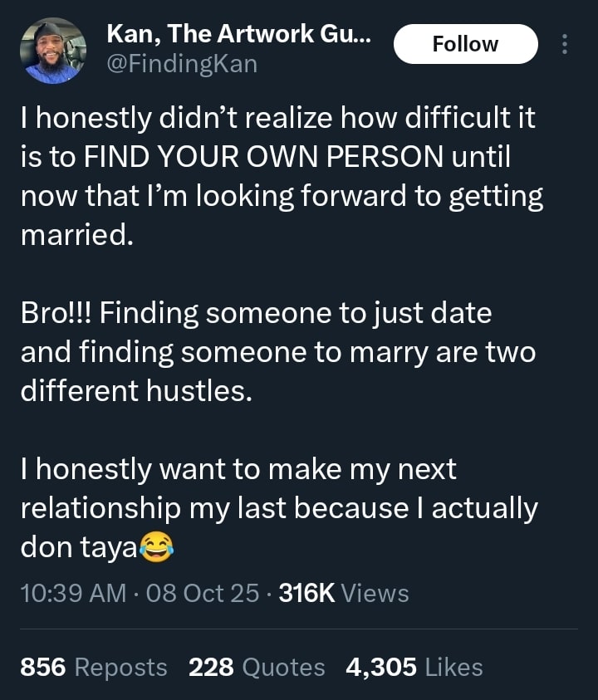The width and height of the screenshot is (598, 700).
Task: View the 856 Reposts list
Action: 94,667
